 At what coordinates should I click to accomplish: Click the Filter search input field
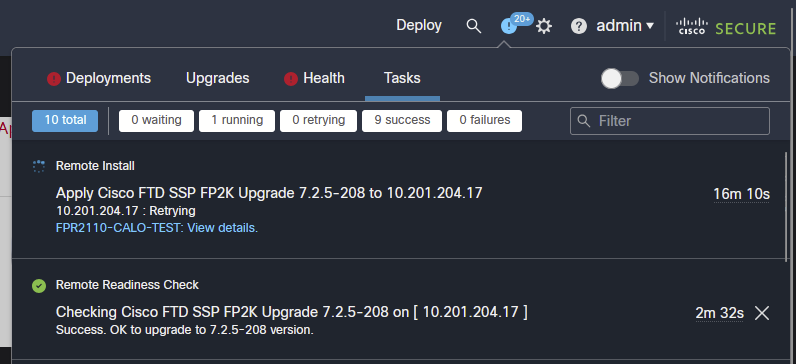670,121
